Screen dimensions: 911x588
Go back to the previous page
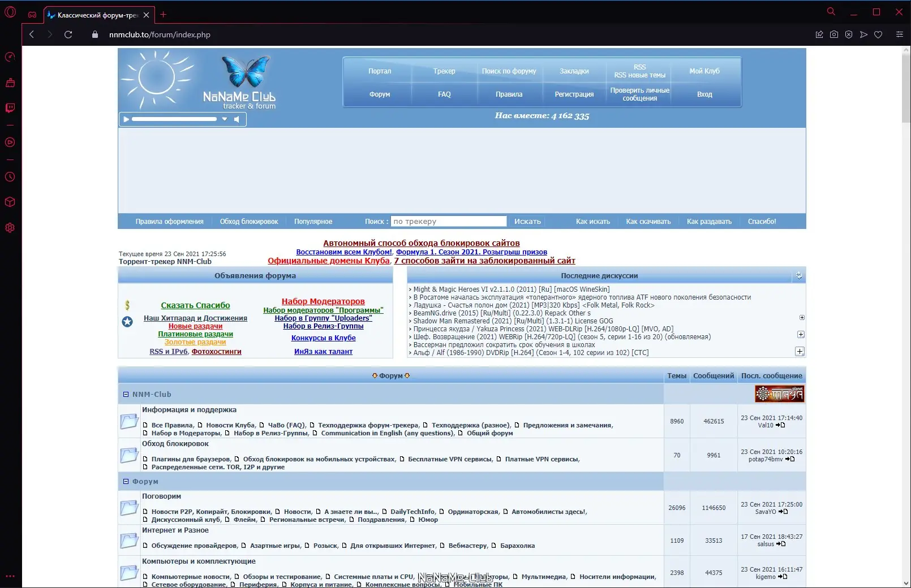click(32, 34)
